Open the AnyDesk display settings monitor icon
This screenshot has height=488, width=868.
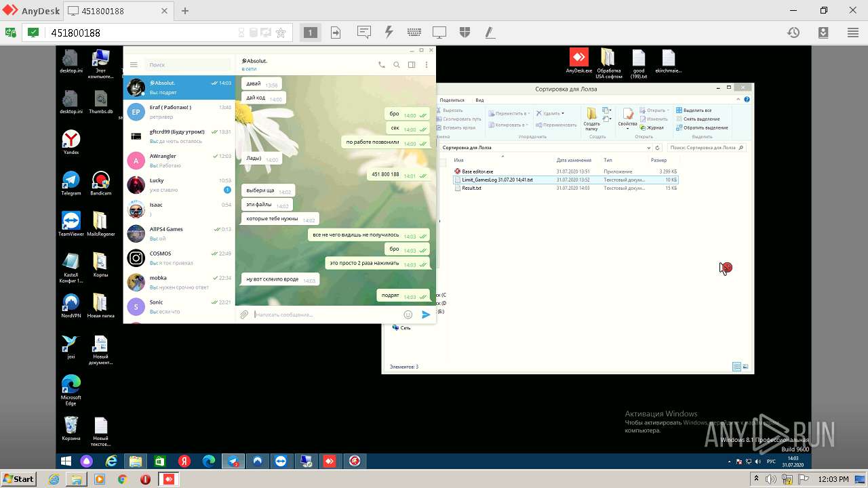click(439, 33)
